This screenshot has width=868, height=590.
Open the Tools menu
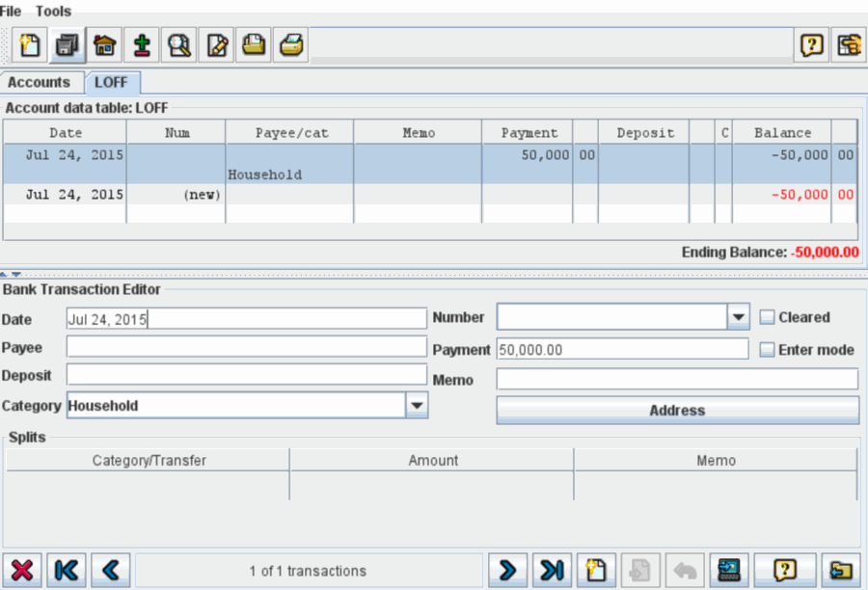tap(53, 11)
